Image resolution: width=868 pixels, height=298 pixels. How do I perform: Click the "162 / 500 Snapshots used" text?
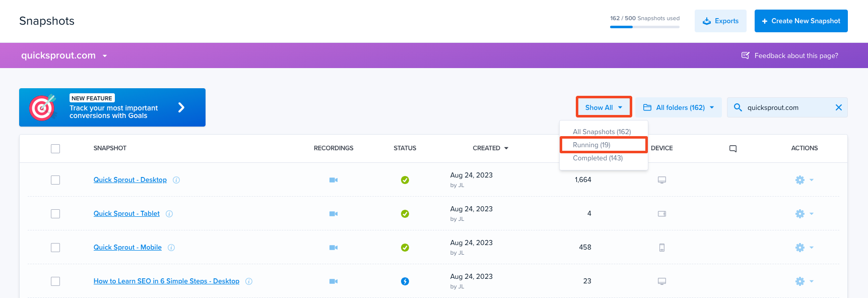tap(645, 18)
